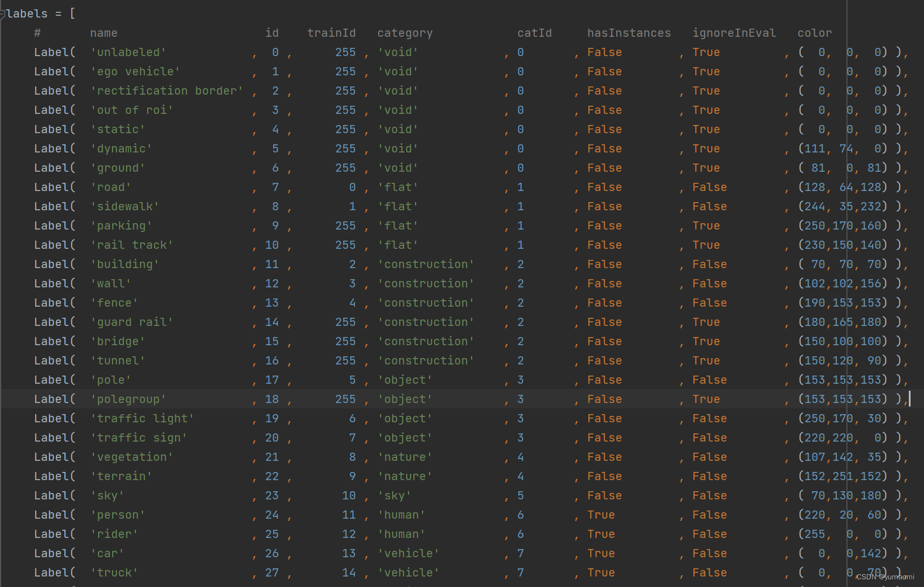
Task: Click color tuple (70,130,180) of sky
Action: 843,496
